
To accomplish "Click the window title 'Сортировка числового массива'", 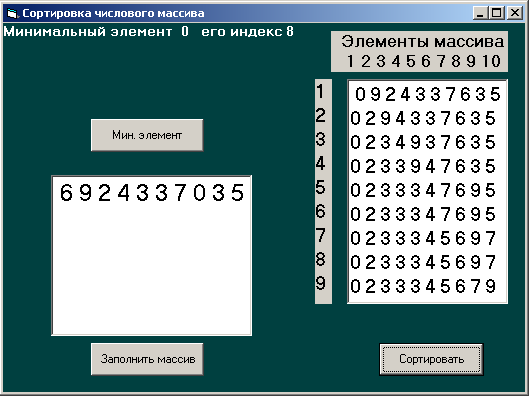I will pyautogui.click(x=113, y=13).
